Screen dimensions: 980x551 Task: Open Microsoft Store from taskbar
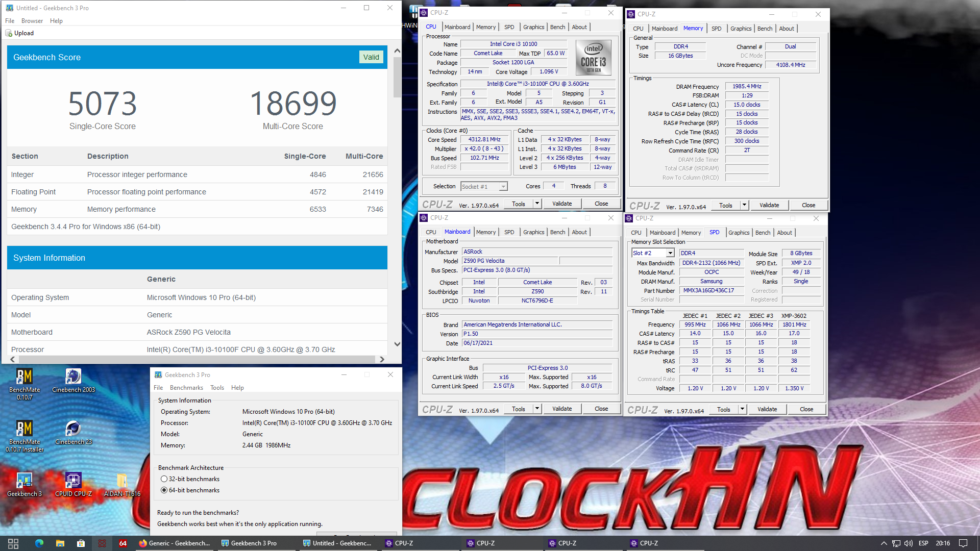click(x=81, y=543)
